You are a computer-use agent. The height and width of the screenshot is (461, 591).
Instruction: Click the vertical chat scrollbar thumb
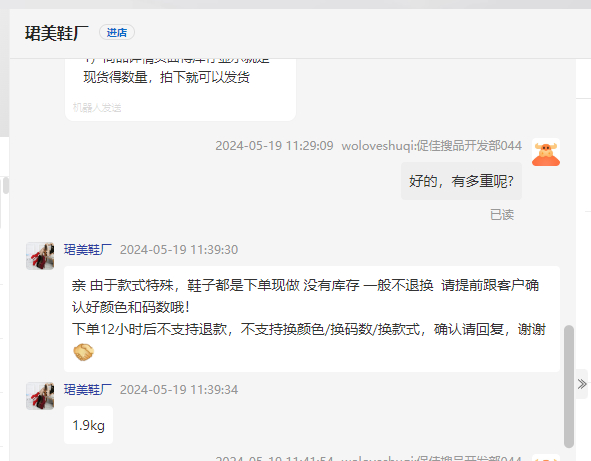[x=569, y=386]
